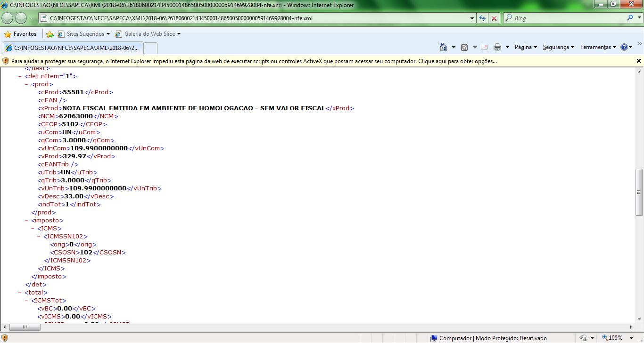Click the vUnCom value 109.9900000000
Screen dimensions: 644x343
pyautogui.click(x=99, y=148)
